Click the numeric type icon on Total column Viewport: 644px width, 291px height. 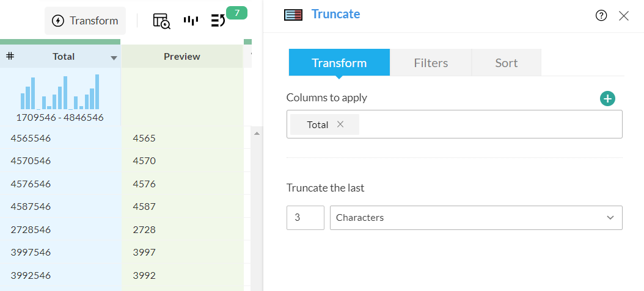[10, 56]
